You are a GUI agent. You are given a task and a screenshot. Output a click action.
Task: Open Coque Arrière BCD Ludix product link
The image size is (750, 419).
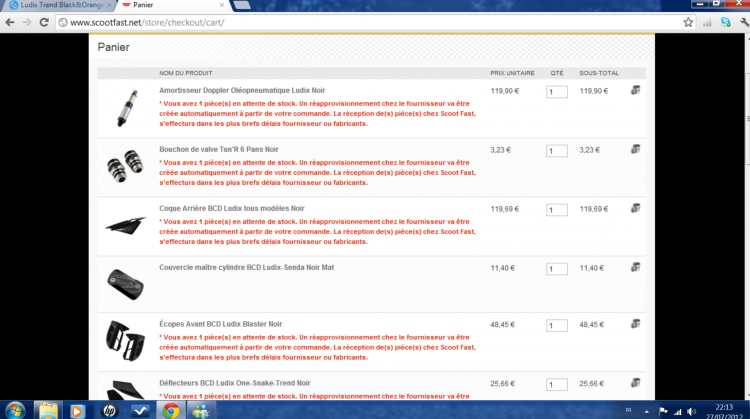tap(232, 209)
